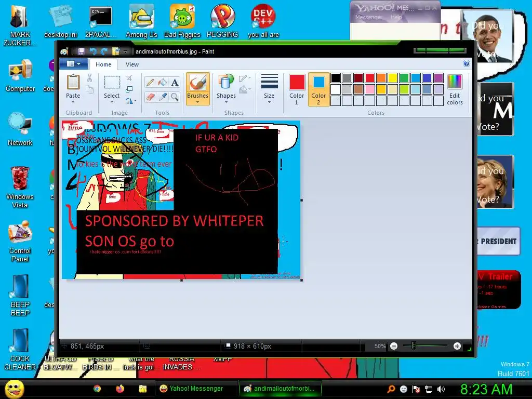
Task: Open Paint Help question mark icon
Action: pos(467,64)
